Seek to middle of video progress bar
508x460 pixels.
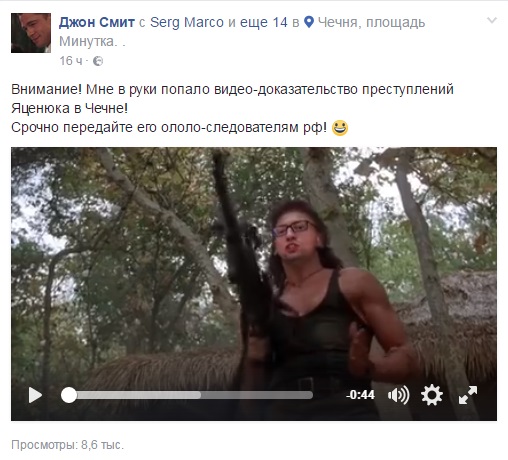187,395
